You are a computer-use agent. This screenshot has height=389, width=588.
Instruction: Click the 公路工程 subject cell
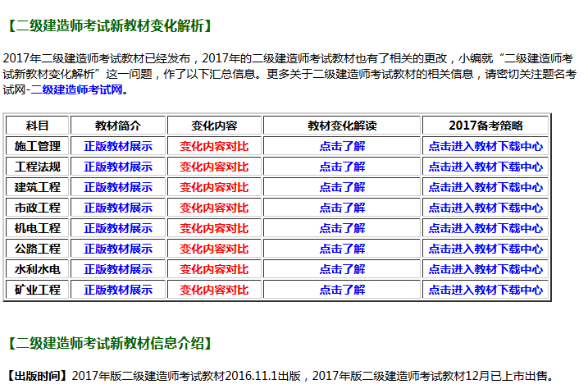point(37,249)
